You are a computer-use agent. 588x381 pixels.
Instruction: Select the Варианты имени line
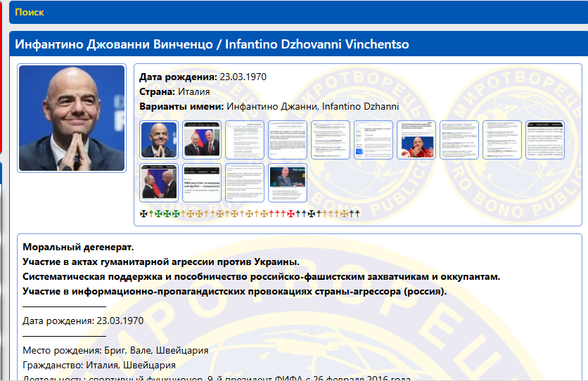(269, 106)
